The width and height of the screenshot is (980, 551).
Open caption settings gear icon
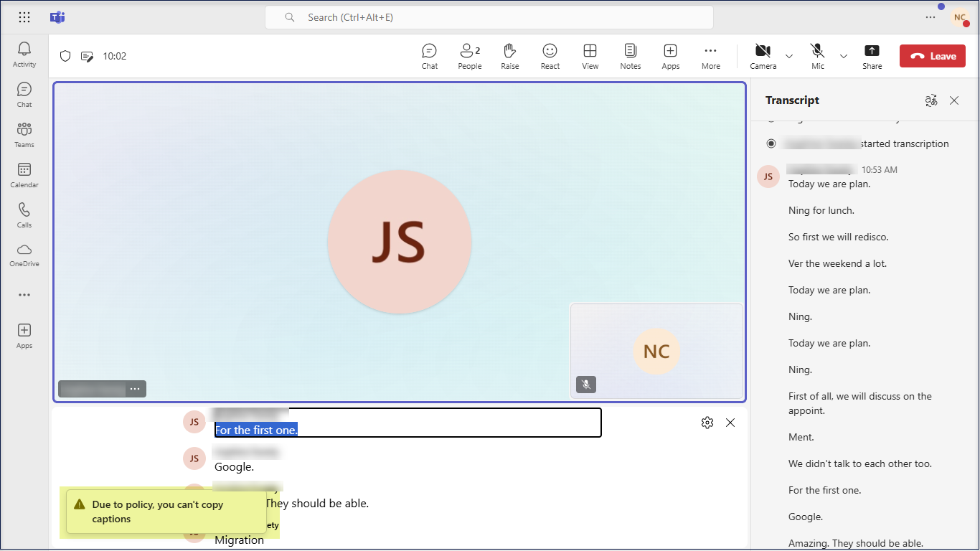pyautogui.click(x=707, y=423)
